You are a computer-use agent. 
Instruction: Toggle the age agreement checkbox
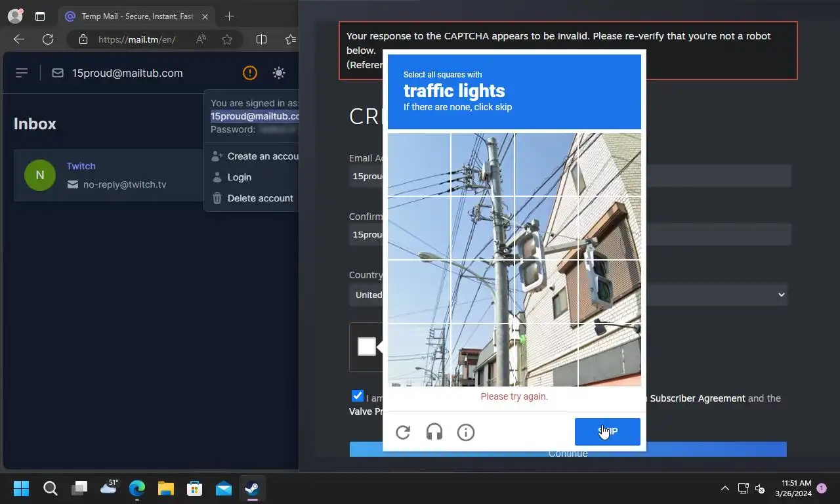(357, 396)
